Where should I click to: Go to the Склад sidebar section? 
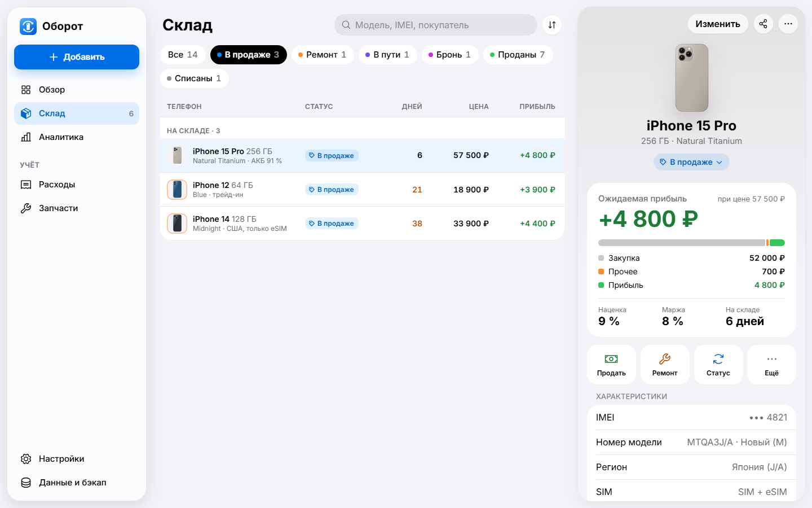point(77,113)
